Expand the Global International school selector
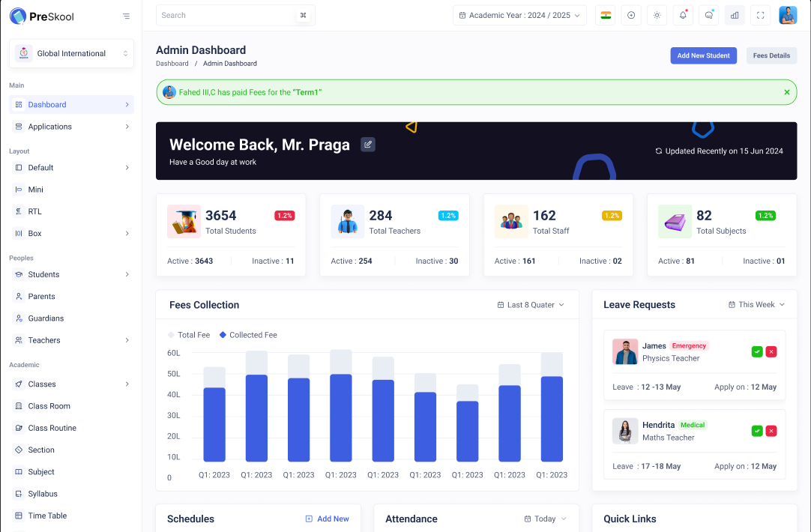811x532 pixels. tap(72, 54)
